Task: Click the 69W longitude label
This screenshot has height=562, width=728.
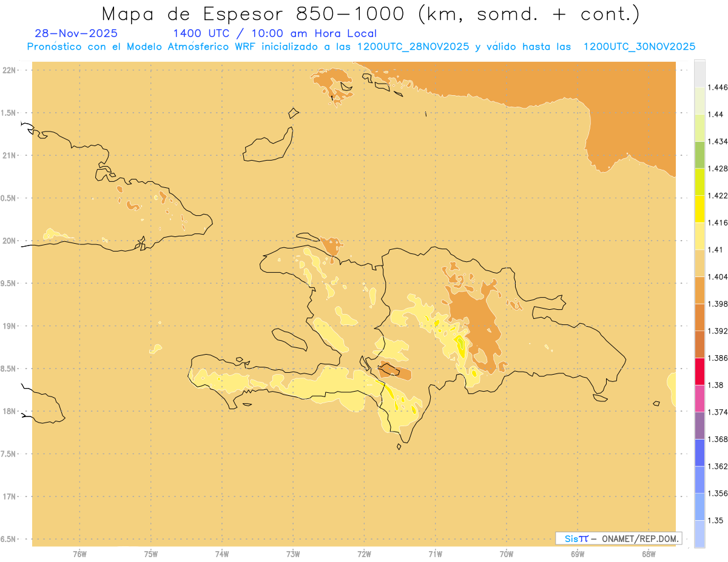Action: pos(578,554)
